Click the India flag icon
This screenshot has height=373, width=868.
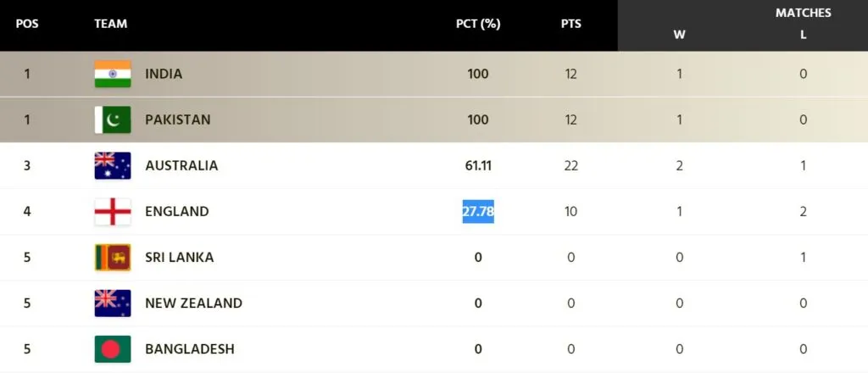pos(112,74)
